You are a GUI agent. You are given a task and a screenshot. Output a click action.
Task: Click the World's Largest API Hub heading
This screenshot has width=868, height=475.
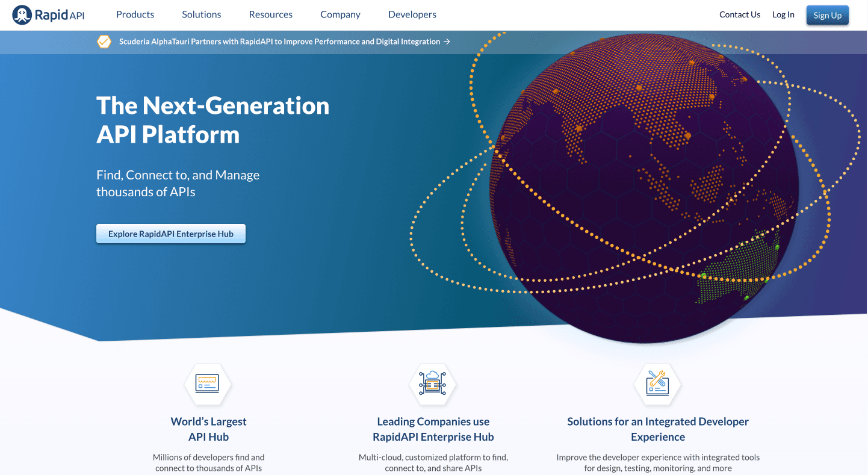click(208, 429)
